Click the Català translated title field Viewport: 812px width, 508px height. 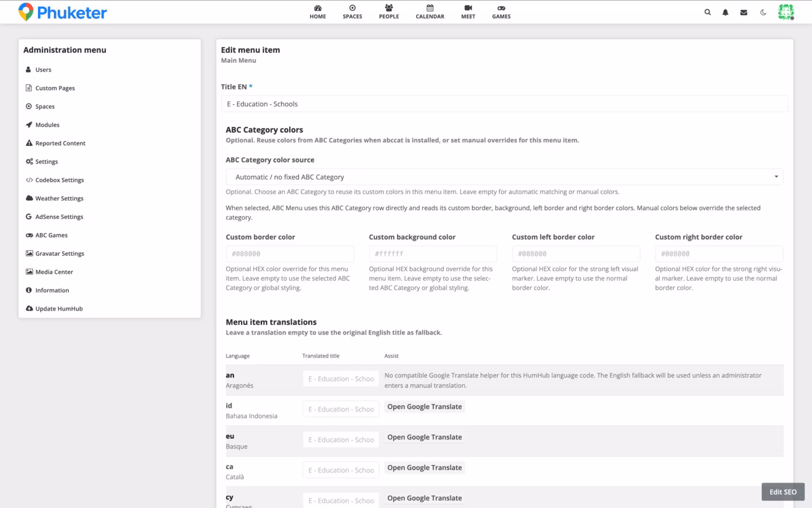[341, 471]
